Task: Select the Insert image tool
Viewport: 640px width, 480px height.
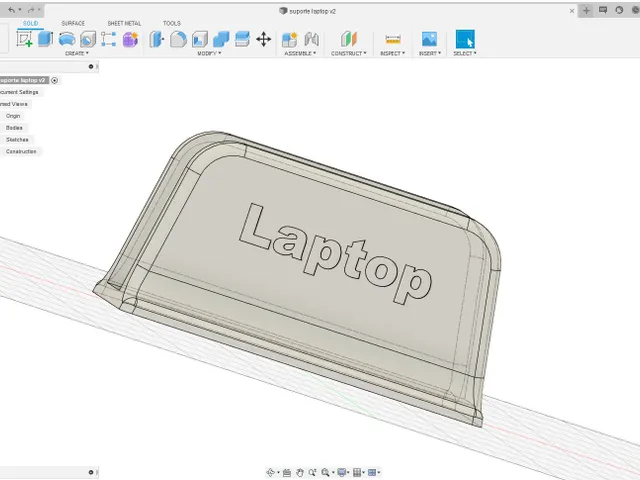Action: 429,39
